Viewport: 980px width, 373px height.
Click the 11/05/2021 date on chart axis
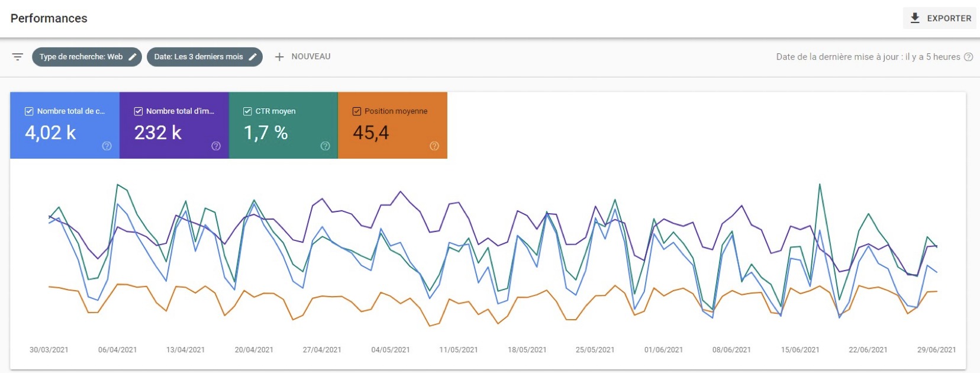click(459, 350)
